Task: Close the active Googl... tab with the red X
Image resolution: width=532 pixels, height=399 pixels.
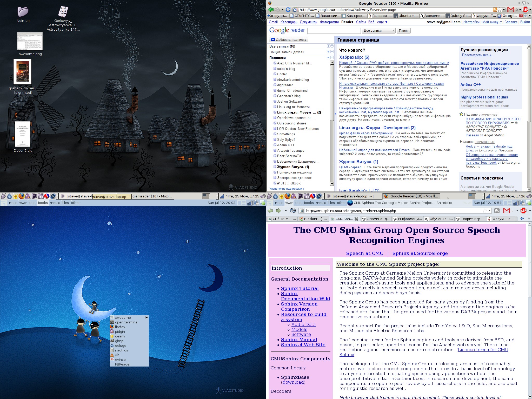Action: coord(521,16)
